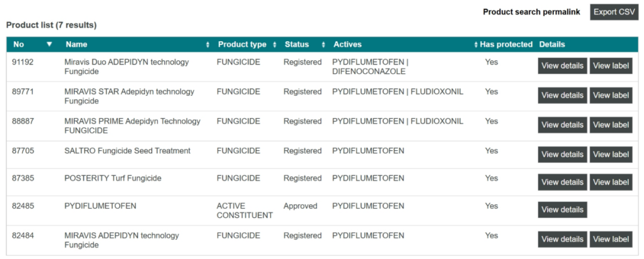Select the SALTRO Fungicide Seed Treatment name cell
The image size is (644, 259).
pos(127,151)
